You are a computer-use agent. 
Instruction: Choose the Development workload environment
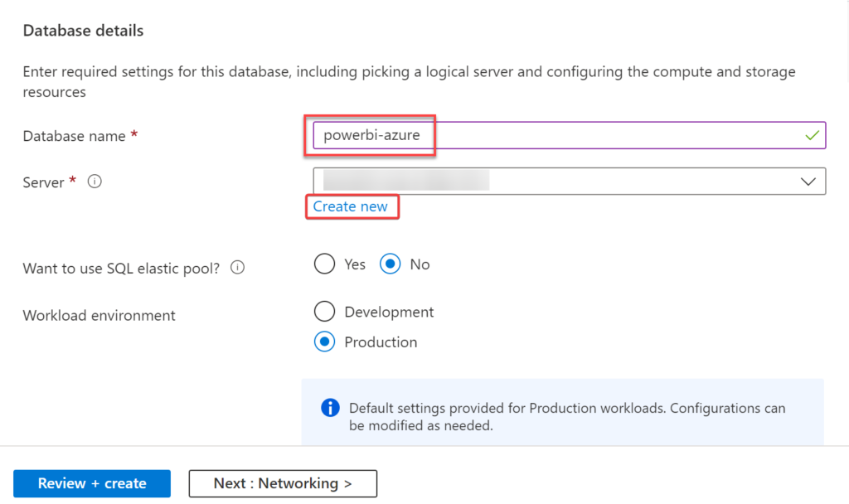tap(325, 312)
